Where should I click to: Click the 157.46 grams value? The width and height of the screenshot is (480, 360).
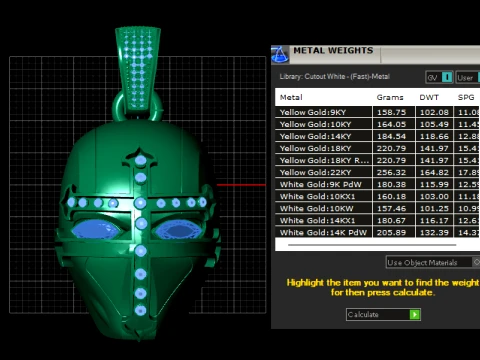[391, 208]
